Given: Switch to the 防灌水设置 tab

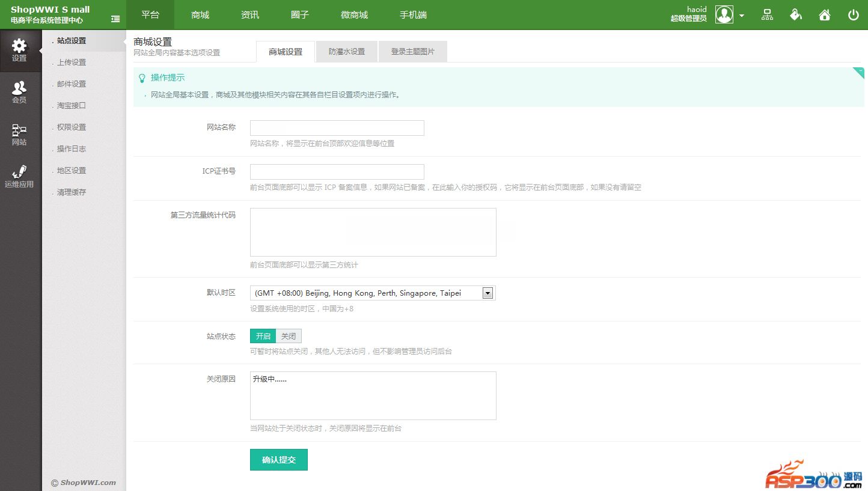Looking at the screenshot, I should pos(347,52).
